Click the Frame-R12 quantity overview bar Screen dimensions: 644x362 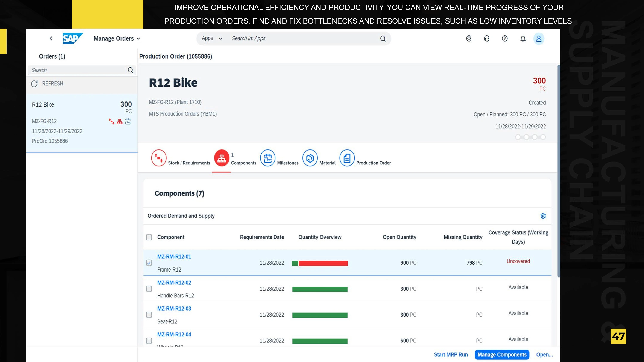[x=320, y=263]
